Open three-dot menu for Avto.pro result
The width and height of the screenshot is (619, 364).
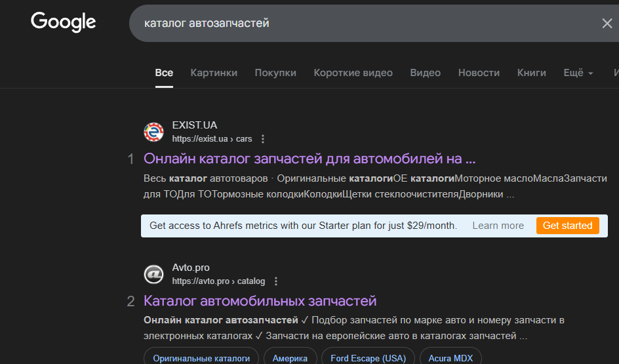[x=276, y=281]
